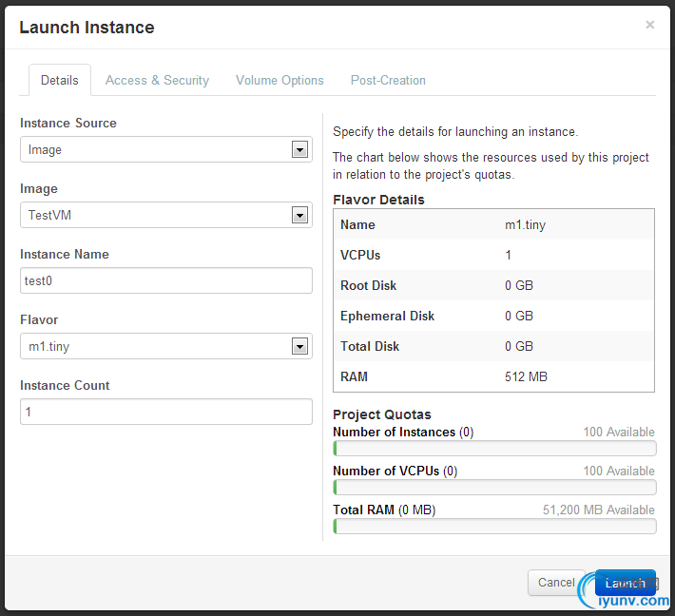Click the Number of Instances progress bar

[x=494, y=449]
